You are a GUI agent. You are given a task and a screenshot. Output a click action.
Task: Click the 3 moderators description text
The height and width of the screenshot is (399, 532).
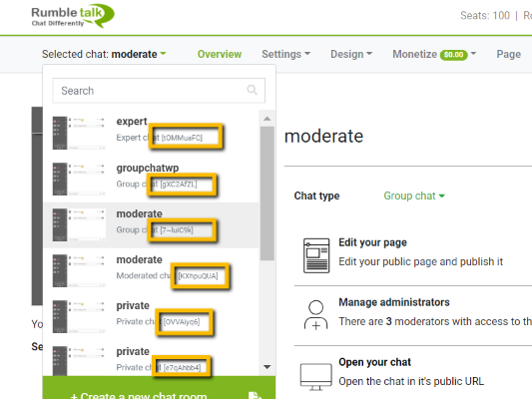point(435,321)
